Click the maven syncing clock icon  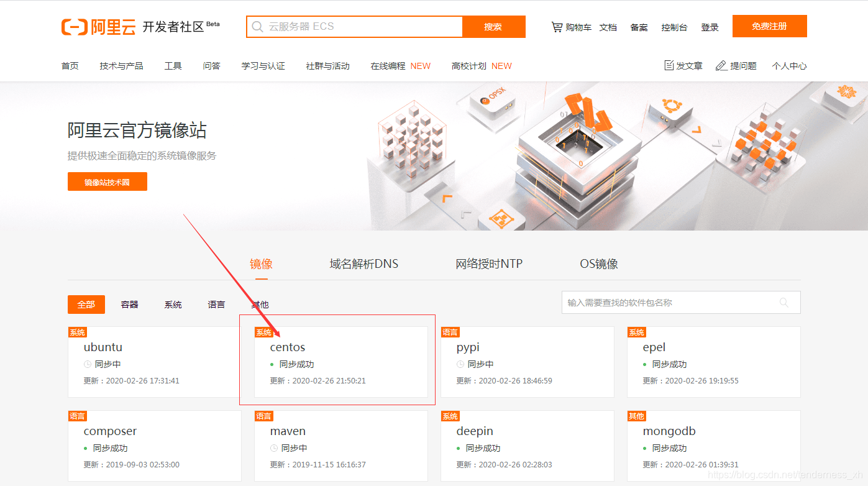click(x=274, y=448)
